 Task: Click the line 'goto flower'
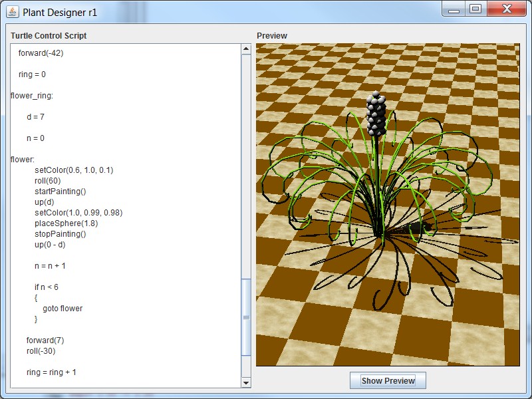[x=63, y=309]
